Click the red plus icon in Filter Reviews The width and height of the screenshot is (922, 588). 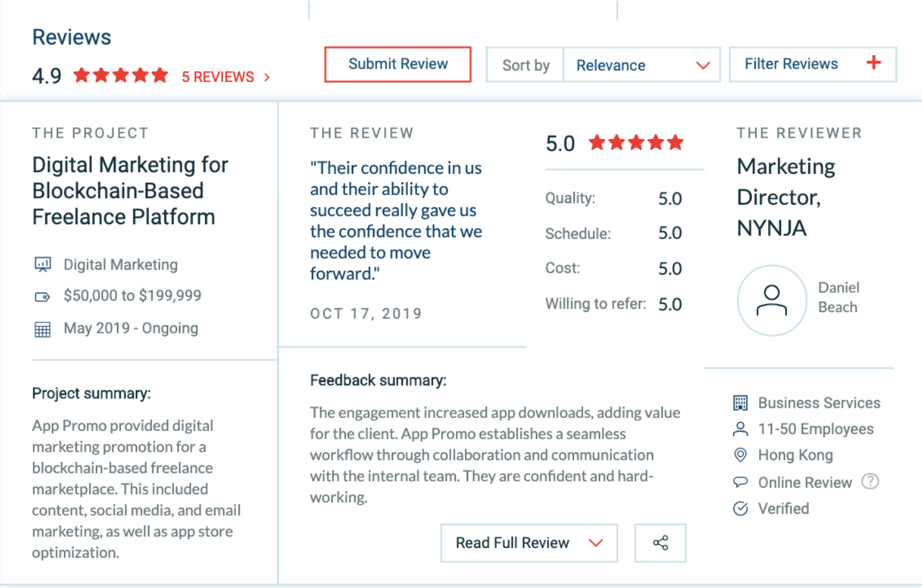click(x=874, y=63)
